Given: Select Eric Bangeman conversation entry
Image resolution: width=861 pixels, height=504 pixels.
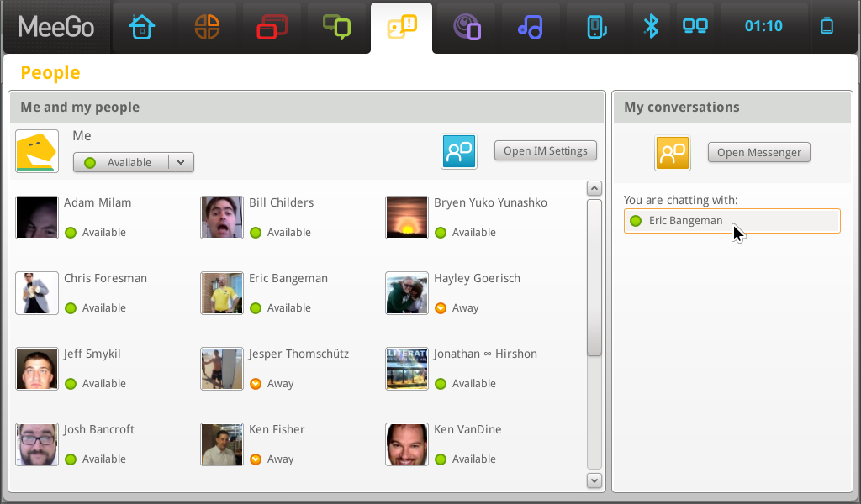Looking at the screenshot, I should click(732, 221).
